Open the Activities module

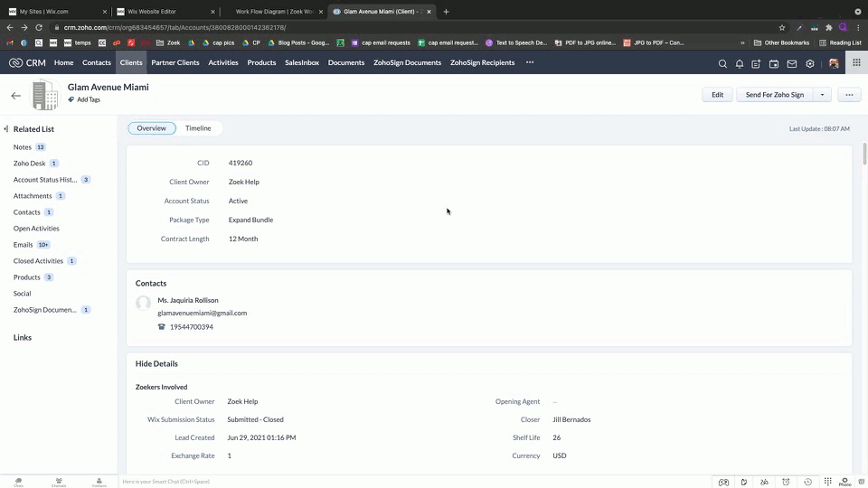(x=223, y=62)
